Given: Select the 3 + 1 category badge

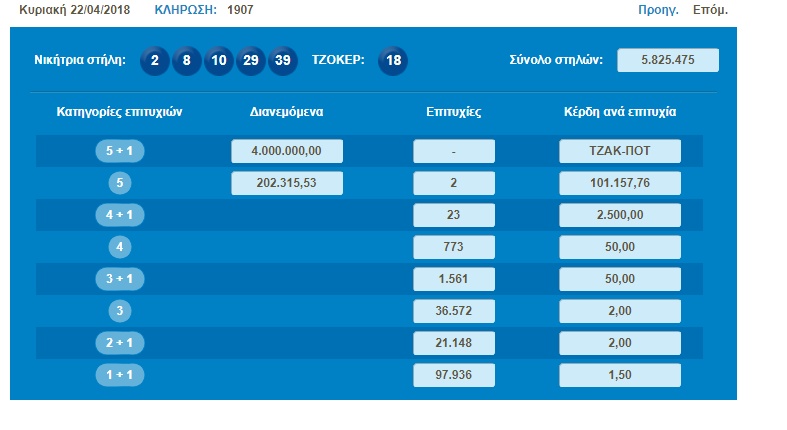Looking at the screenshot, I should (119, 279).
